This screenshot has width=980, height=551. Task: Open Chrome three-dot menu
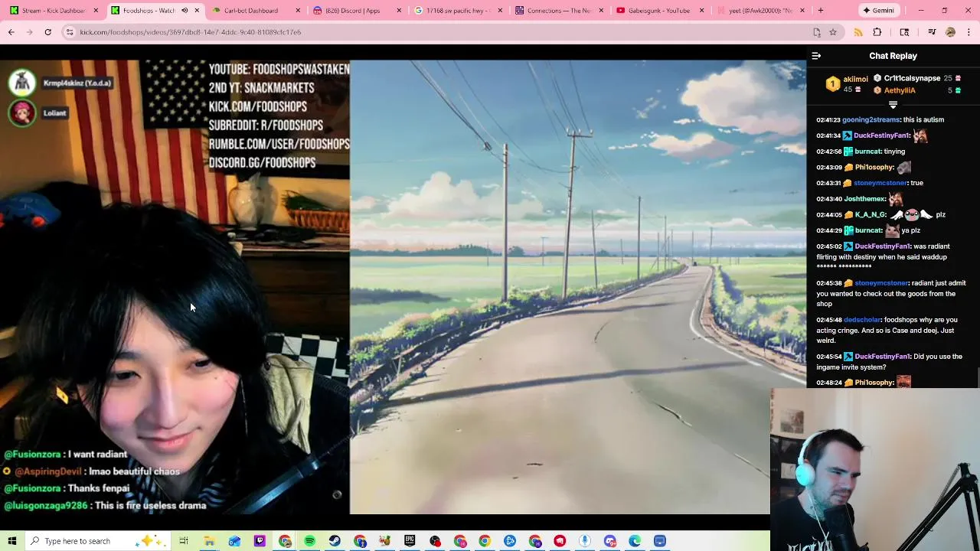969,32
